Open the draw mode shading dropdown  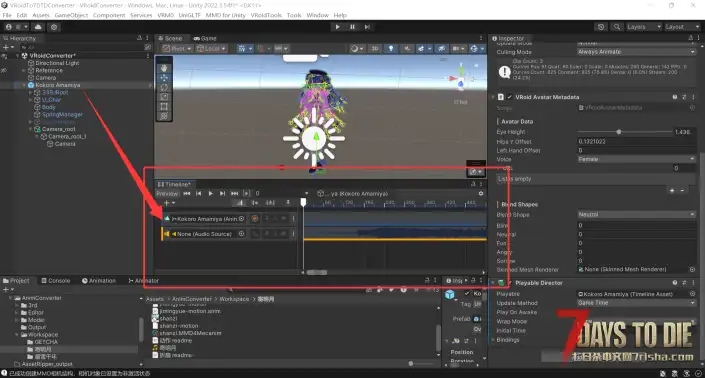(357, 49)
